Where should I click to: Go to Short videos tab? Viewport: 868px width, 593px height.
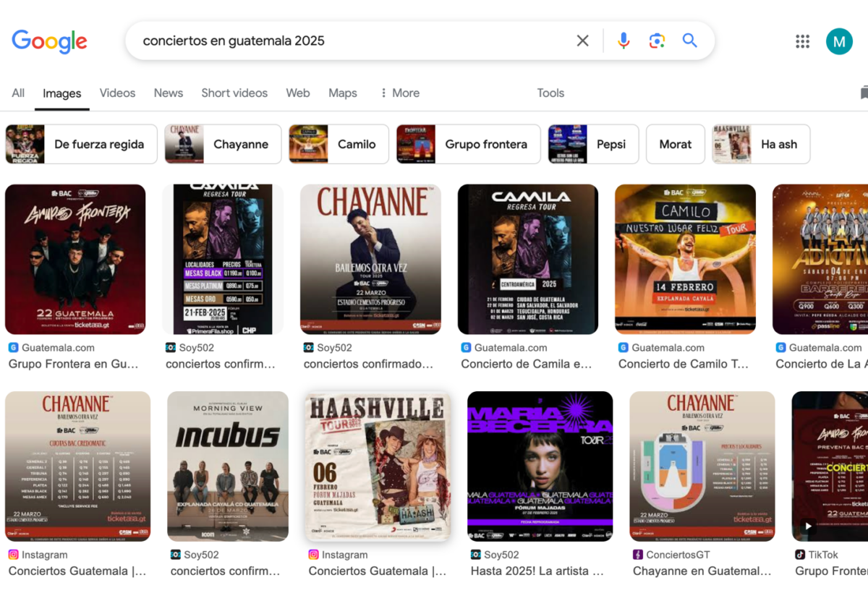tap(234, 93)
